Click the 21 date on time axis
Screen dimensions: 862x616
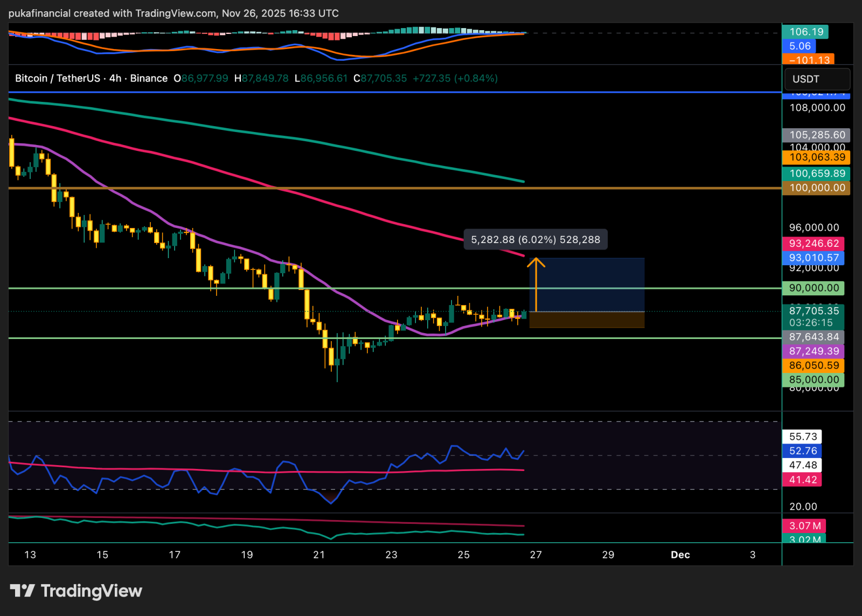click(319, 555)
